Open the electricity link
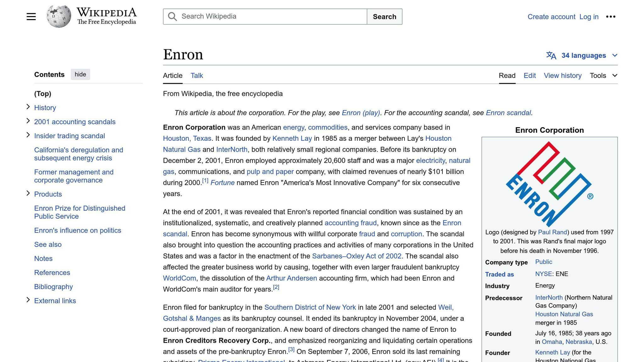The height and width of the screenshot is (362, 644). pos(430,161)
